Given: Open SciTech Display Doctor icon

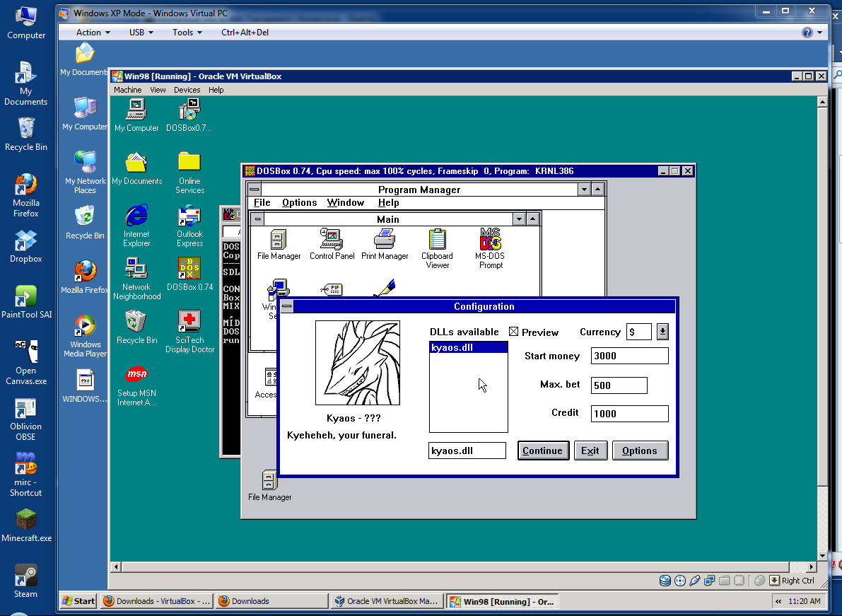Looking at the screenshot, I should [189, 322].
